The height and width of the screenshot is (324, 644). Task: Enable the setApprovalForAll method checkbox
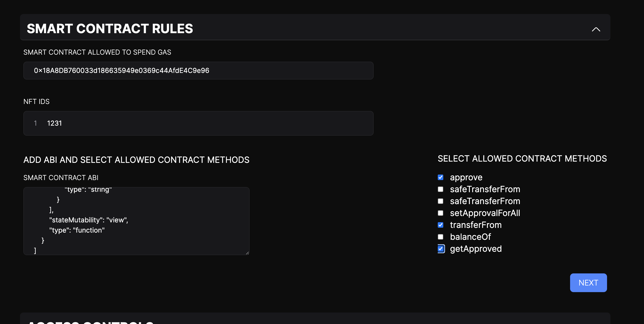[x=441, y=213]
